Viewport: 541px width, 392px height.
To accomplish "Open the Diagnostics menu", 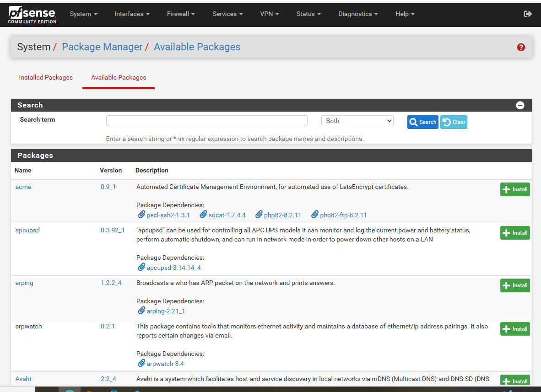I will pos(358,14).
